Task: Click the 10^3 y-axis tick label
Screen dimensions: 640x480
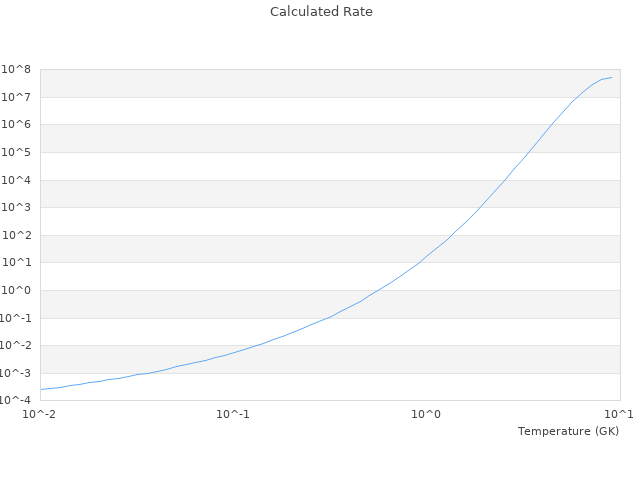Action: tap(19, 208)
